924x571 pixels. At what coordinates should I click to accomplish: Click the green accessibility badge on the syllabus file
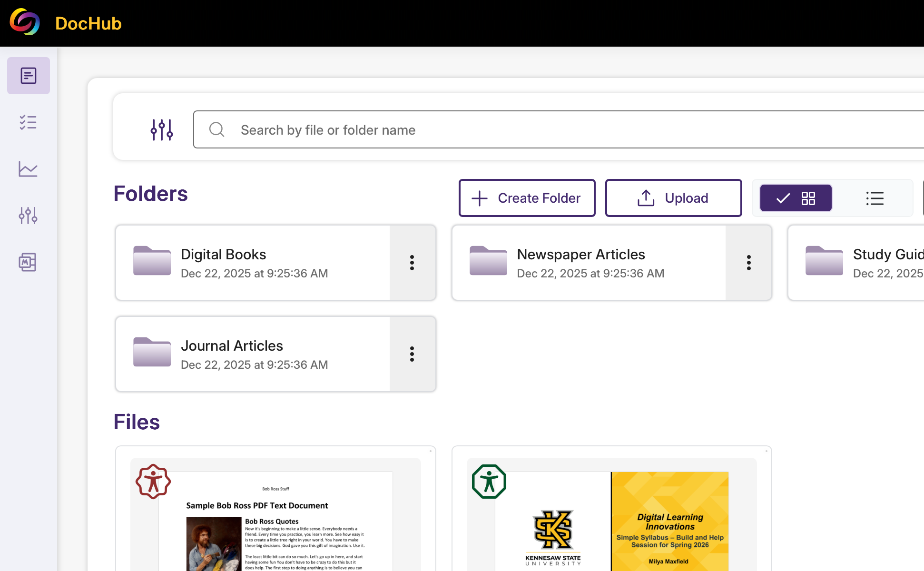click(x=488, y=482)
